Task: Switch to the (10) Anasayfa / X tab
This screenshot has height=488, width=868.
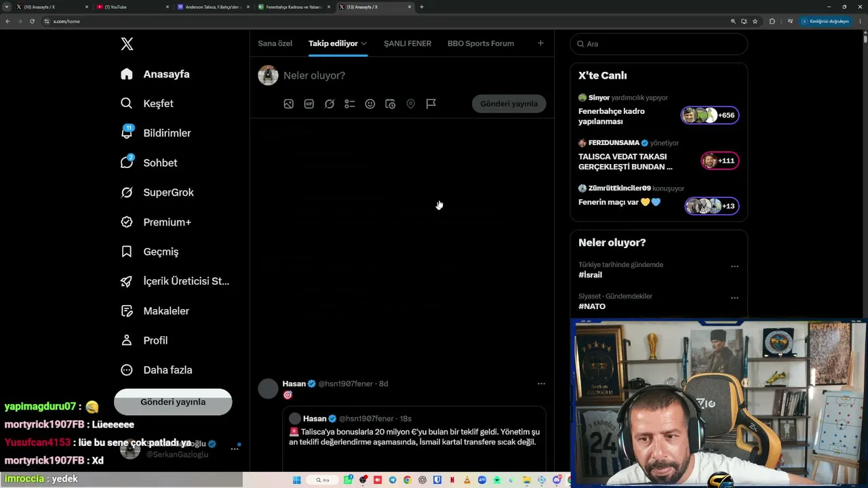Action: coord(52,7)
